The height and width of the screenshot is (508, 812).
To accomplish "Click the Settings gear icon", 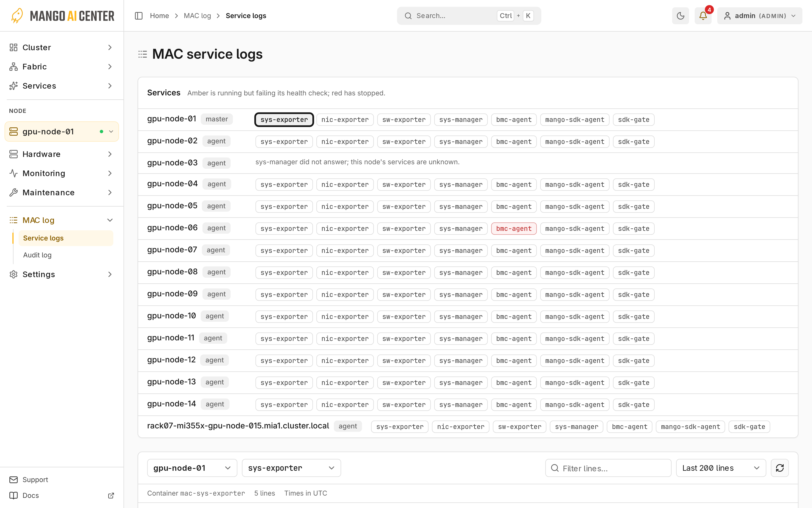I will coord(13,274).
